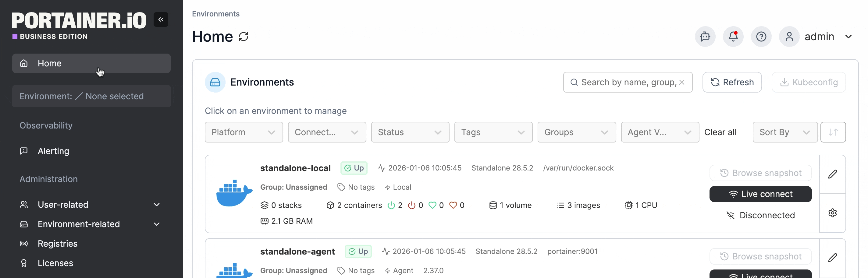868x278 pixels.
Task: Click the Refresh environments button
Action: tap(732, 82)
